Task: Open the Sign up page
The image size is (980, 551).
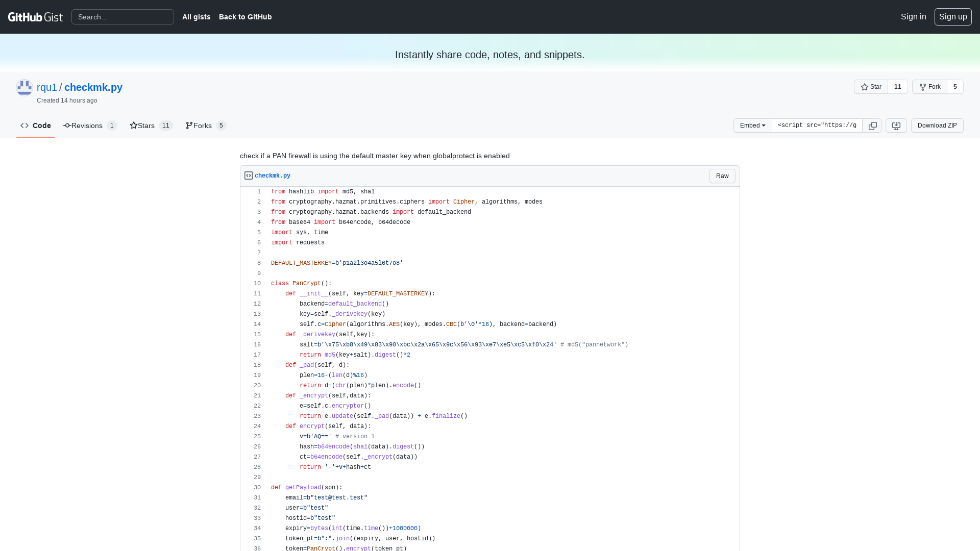Action: pyautogui.click(x=952, y=16)
